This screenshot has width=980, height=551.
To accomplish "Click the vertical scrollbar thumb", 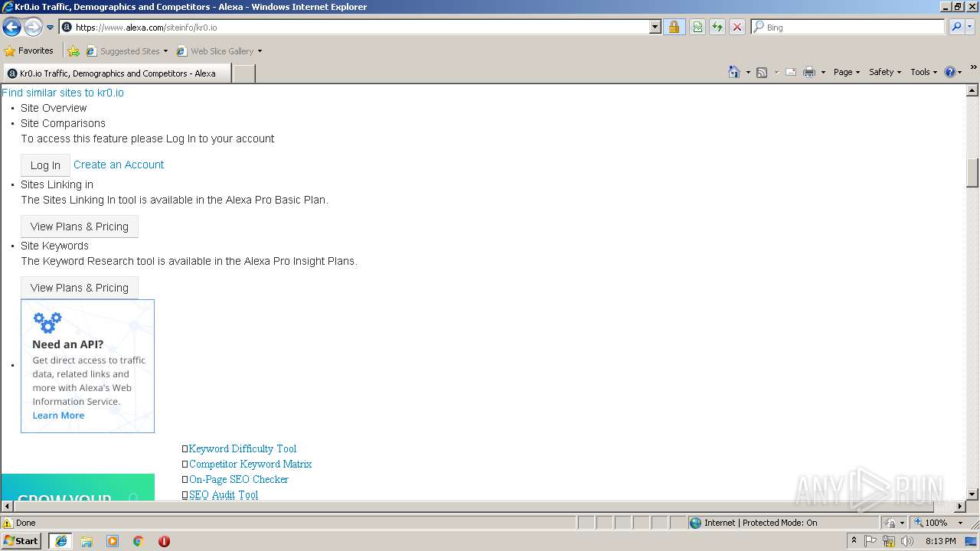I will click(972, 172).
